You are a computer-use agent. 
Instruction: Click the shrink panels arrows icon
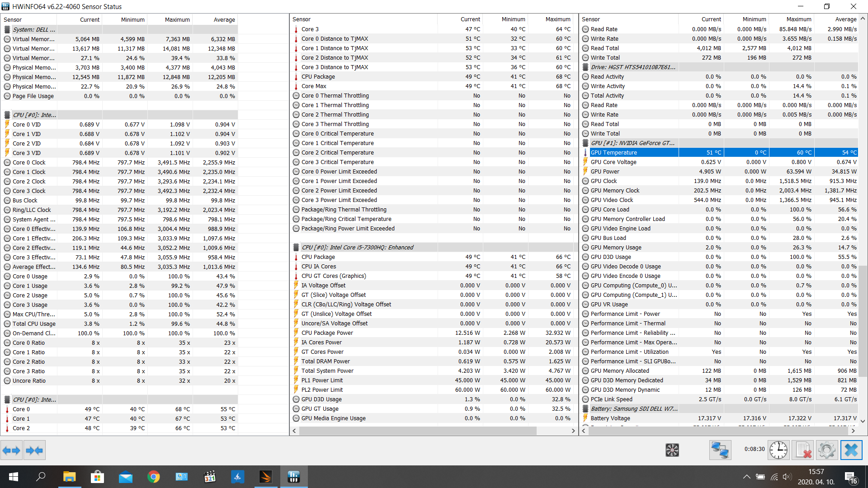[34, 450]
